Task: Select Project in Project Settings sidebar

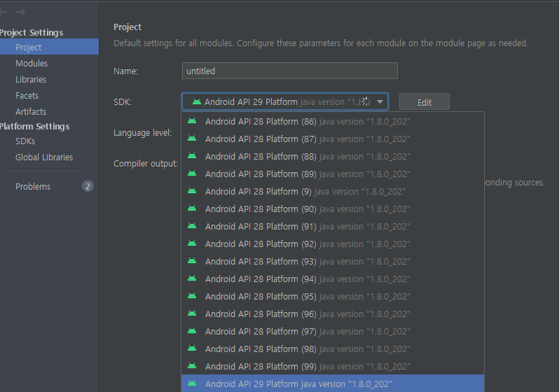Action: [49, 47]
